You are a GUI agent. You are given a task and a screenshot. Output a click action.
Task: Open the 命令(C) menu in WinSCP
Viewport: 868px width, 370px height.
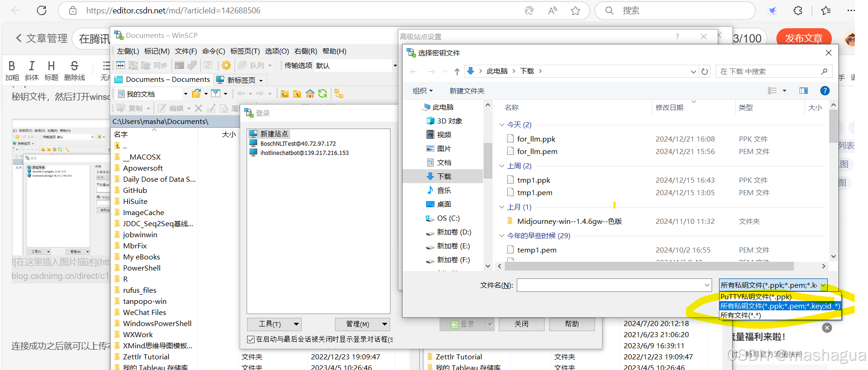213,51
